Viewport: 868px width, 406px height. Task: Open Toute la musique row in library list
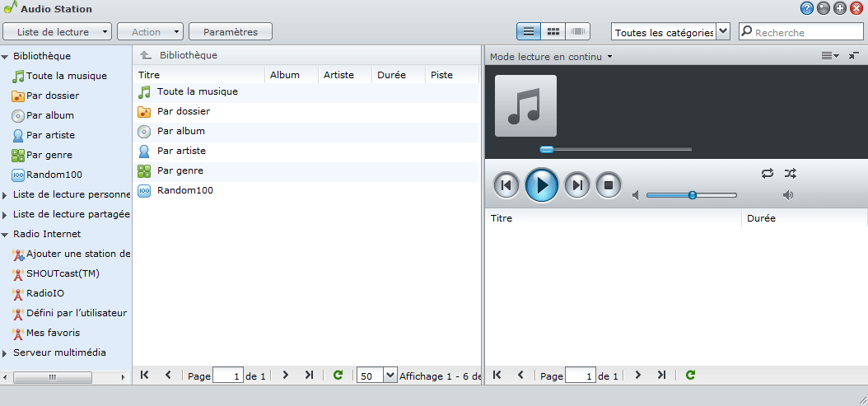[306, 91]
